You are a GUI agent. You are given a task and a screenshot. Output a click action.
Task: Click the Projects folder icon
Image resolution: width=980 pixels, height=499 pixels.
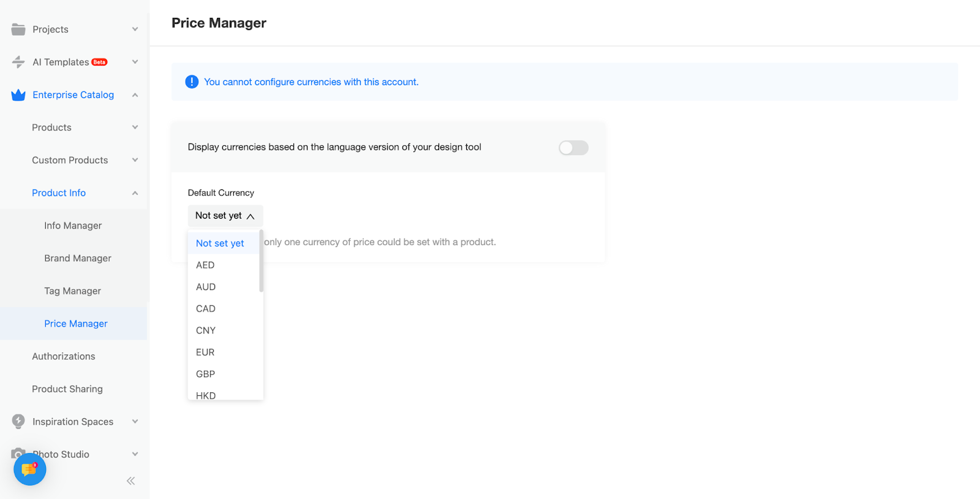click(x=18, y=29)
